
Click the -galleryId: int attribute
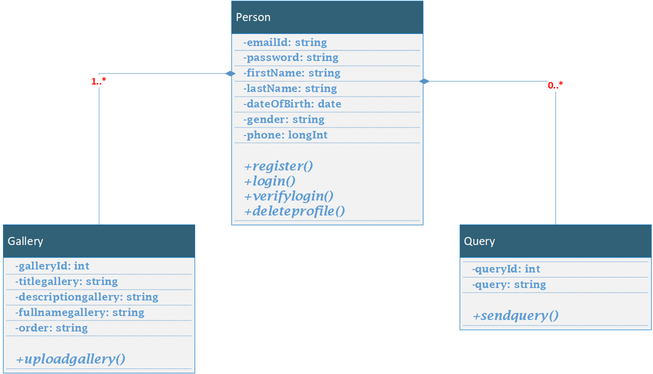coord(52,266)
